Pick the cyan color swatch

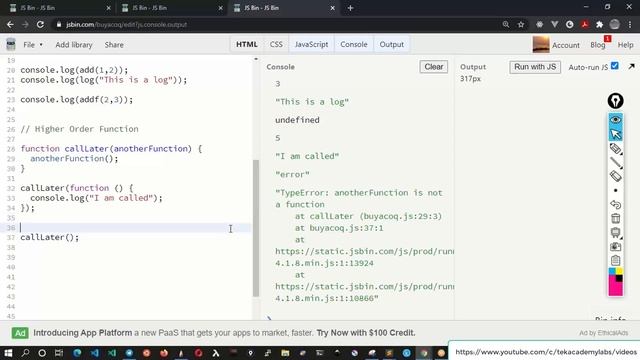tap(612, 271)
